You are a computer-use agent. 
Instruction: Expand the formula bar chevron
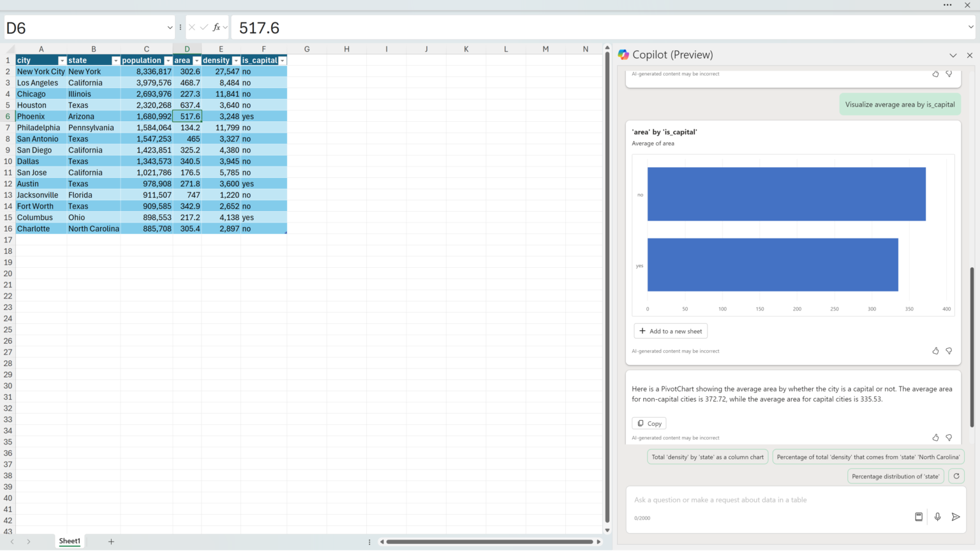[x=970, y=27]
